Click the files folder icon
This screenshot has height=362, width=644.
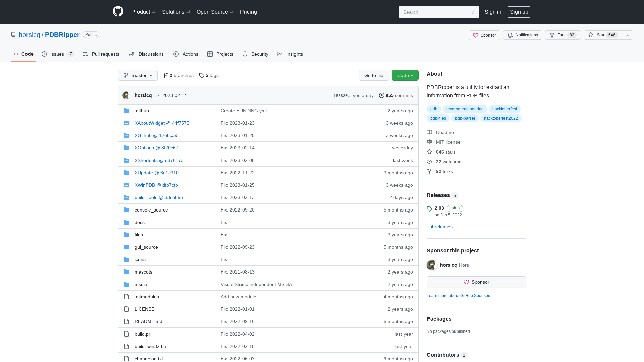pos(126,235)
